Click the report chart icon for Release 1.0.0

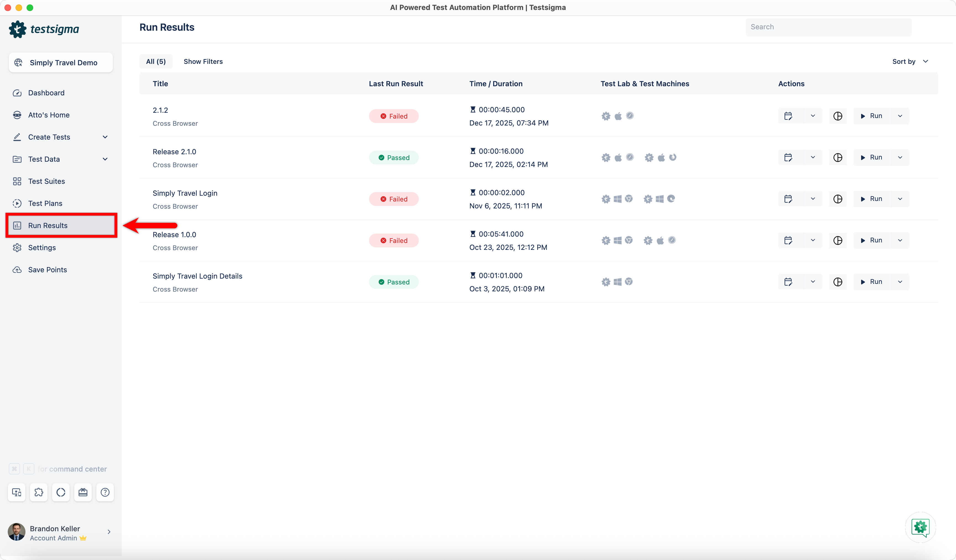pos(838,240)
